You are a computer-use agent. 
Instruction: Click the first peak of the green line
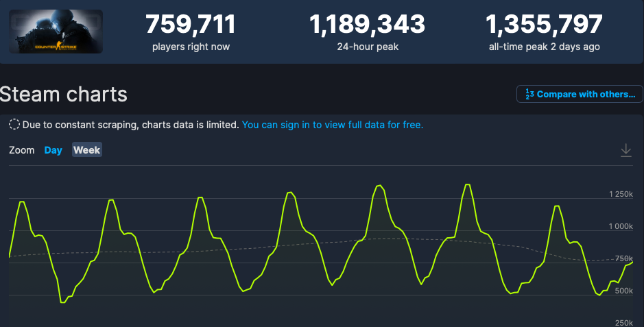pyautogui.click(x=22, y=202)
